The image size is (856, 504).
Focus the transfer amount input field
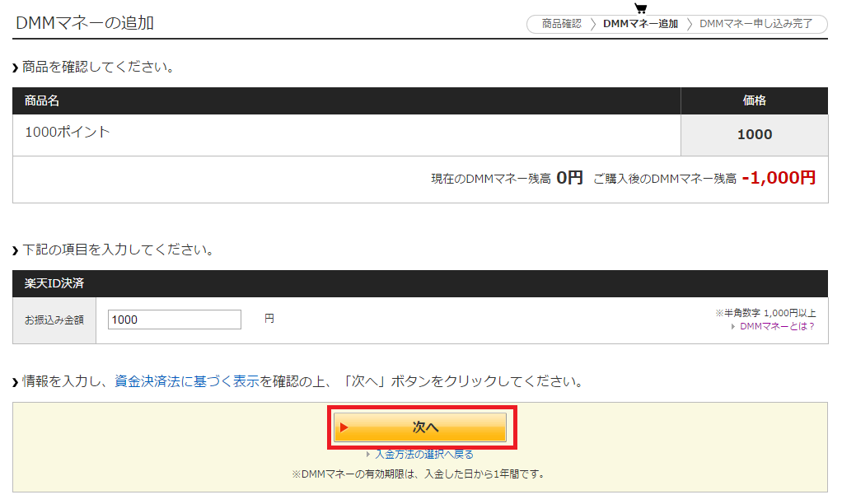point(174,320)
